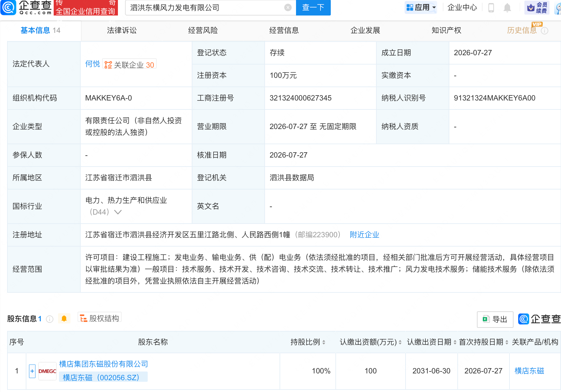
Task: Click the shareholder alert bell icon
Action: (64, 318)
